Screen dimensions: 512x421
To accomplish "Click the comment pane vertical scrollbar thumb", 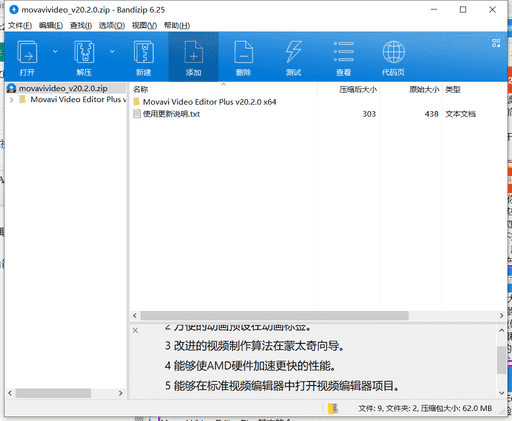I will click(x=501, y=360).
